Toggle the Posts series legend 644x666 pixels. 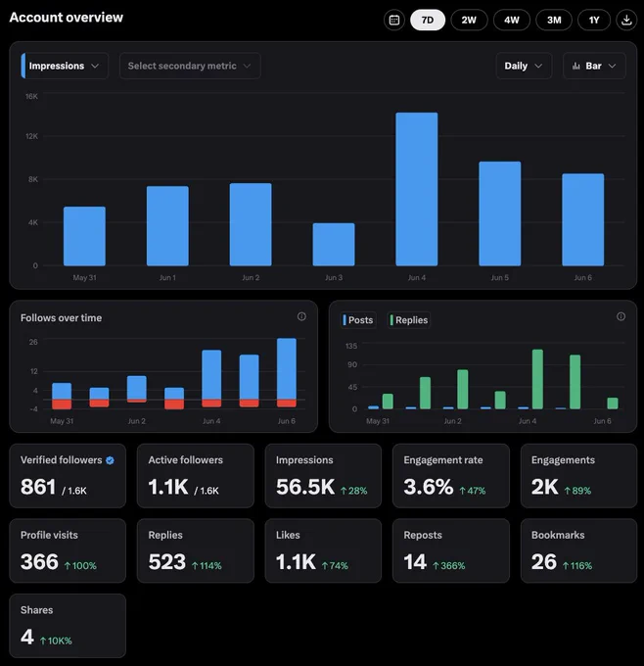tap(358, 320)
